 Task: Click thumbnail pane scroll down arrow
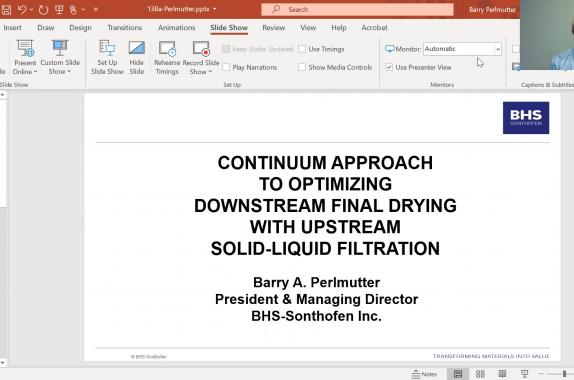[x=3, y=363]
